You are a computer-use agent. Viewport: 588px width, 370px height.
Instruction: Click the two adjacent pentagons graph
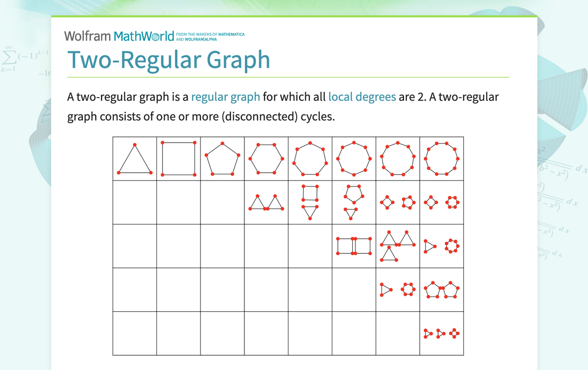(442, 290)
